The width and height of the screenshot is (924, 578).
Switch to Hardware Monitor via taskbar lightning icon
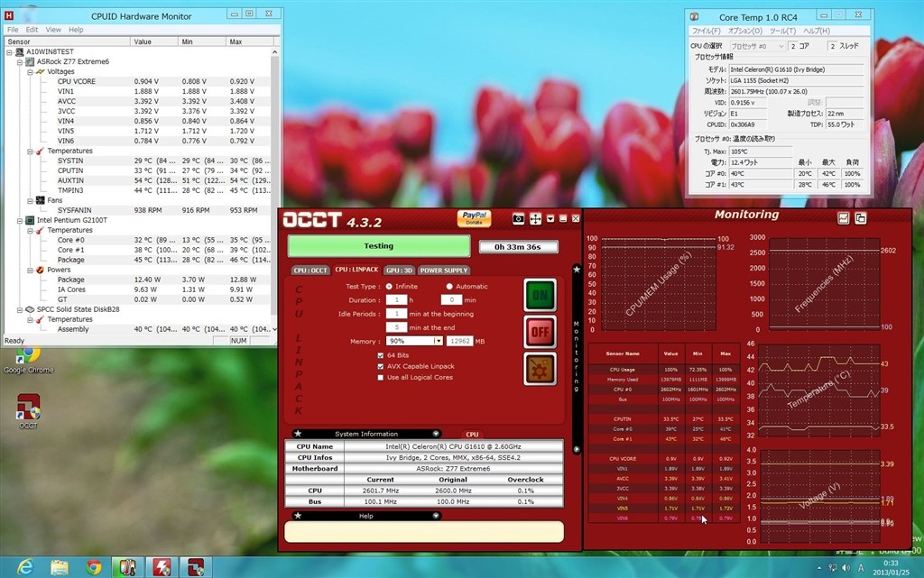[162, 567]
